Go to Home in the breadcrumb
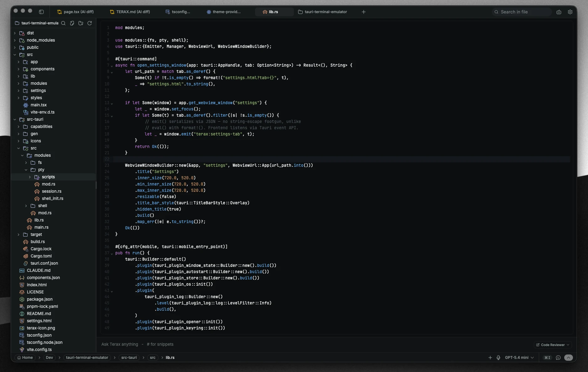 point(25,358)
